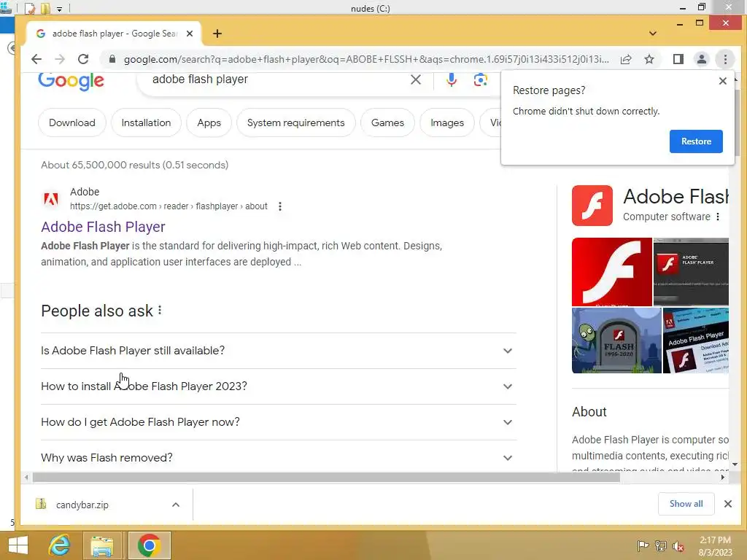Start voice search with microphone
The width and height of the screenshot is (747, 560).
coord(451,79)
